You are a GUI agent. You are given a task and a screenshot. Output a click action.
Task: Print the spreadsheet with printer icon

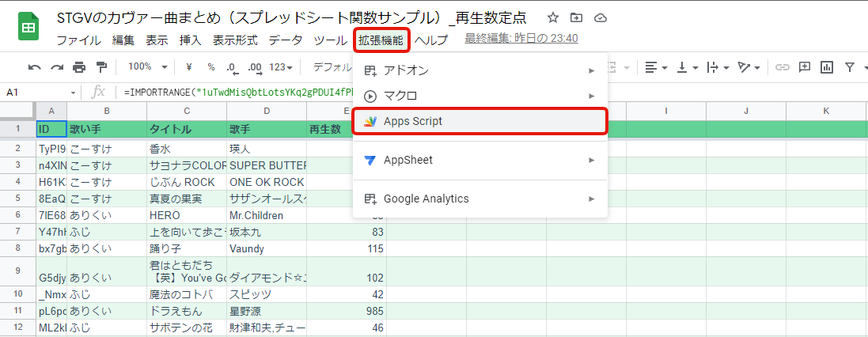(x=79, y=67)
